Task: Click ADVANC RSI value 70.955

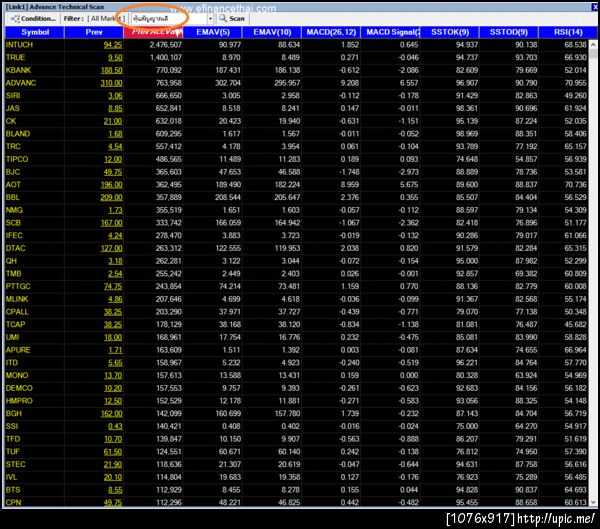Action: point(575,83)
